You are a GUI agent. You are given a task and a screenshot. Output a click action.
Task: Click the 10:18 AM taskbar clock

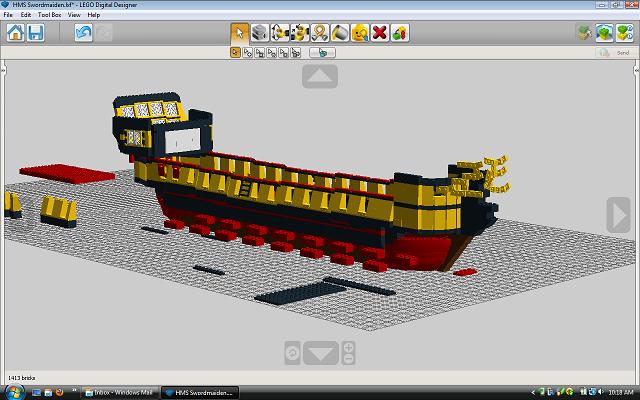pos(620,392)
